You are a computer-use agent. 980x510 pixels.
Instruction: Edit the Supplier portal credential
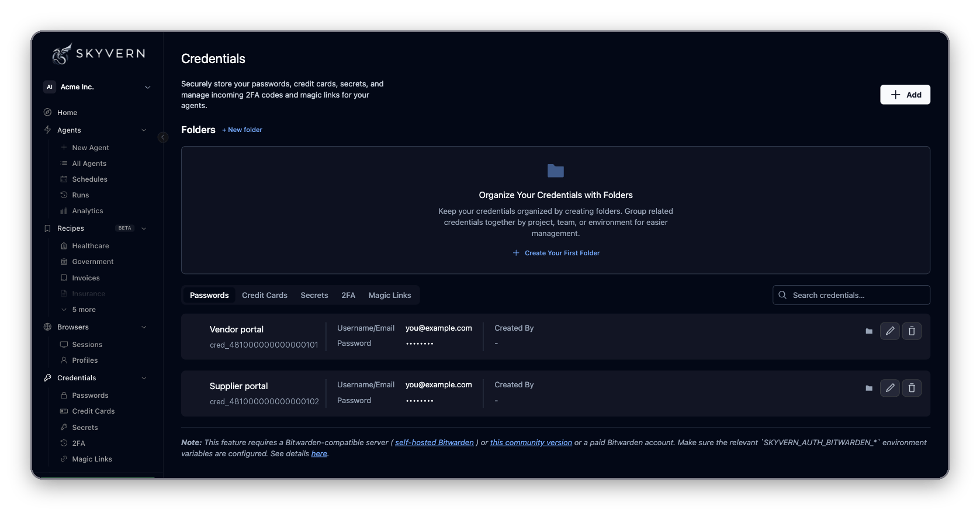890,388
